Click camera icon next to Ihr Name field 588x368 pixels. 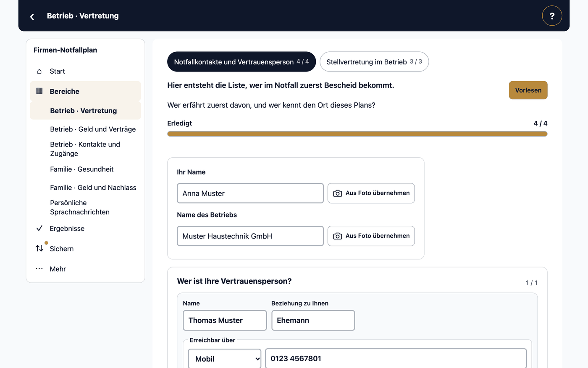pyautogui.click(x=337, y=193)
